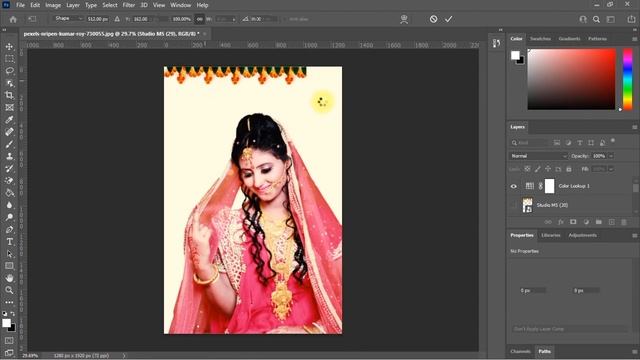Create new adjustment layer icon

pyautogui.click(x=586, y=222)
